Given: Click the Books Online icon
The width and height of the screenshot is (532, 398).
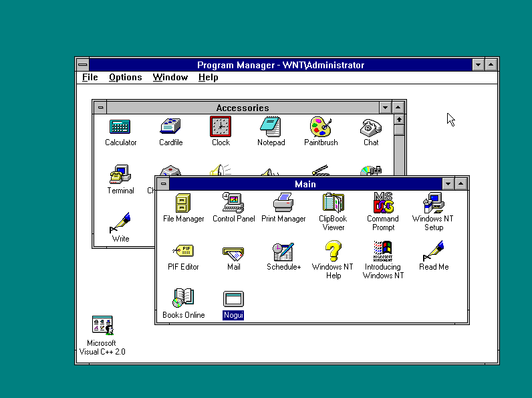Looking at the screenshot, I should [x=183, y=299].
